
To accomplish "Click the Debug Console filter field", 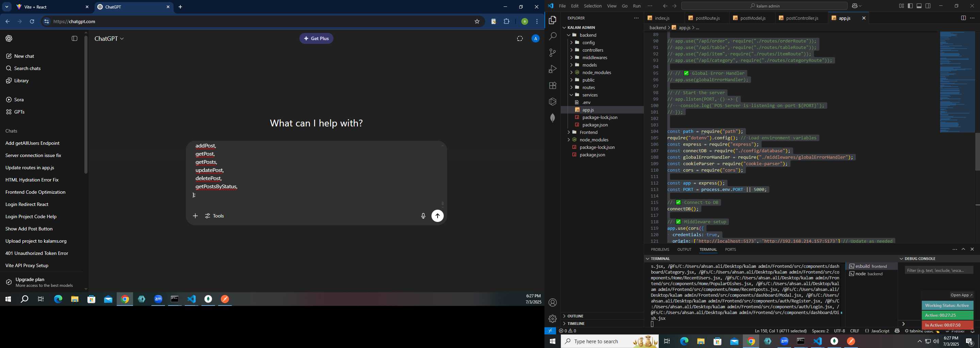I will [x=938, y=271].
